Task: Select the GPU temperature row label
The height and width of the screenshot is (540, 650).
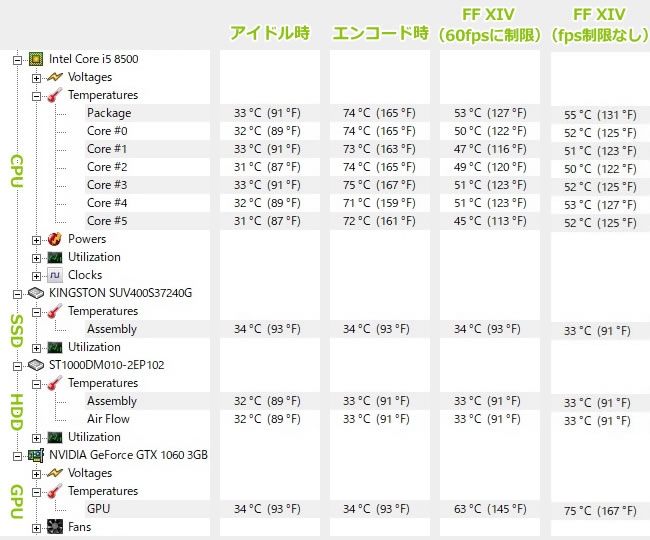Action: pos(98,509)
